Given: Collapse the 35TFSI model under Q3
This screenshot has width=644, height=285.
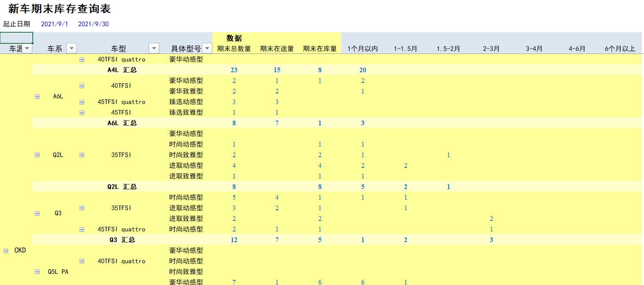Looking at the screenshot, I should tap(81, 208).
